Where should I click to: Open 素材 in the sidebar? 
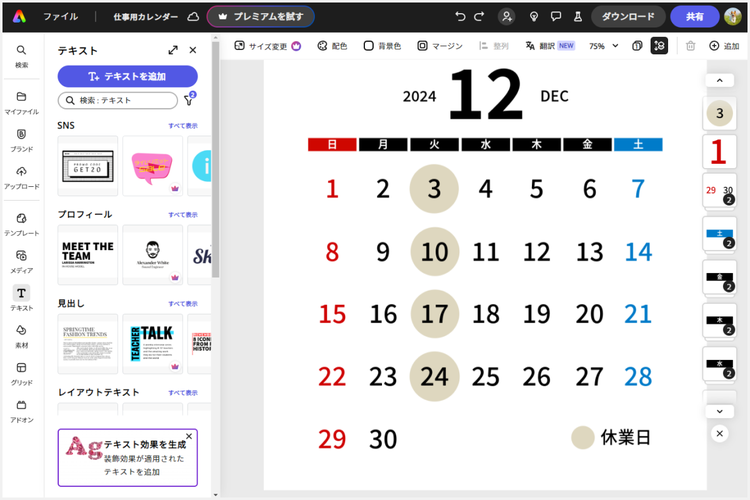coord(22,336)
